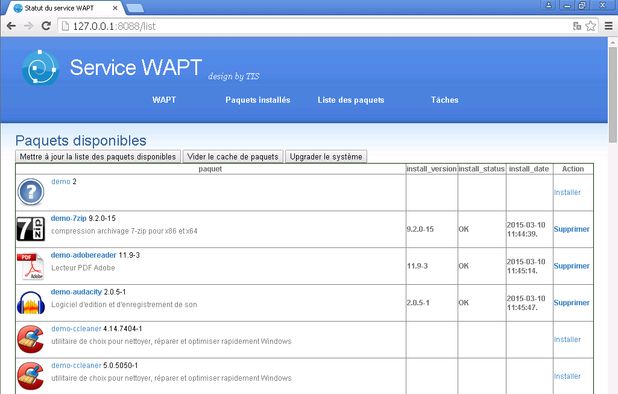Bookmark this page with the star icon
The width and height of the screenshot is (618, 394).
click(x=590, y=26)
